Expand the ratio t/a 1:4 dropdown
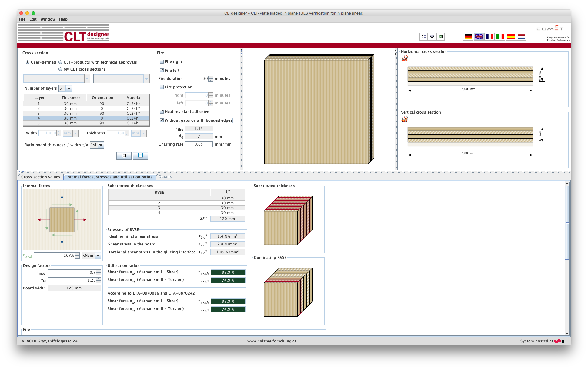The image size is (588, 369). click(x=101, y=145)
